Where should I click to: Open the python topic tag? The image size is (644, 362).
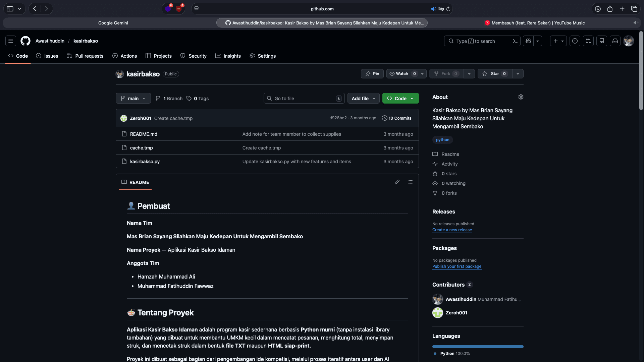443,140
